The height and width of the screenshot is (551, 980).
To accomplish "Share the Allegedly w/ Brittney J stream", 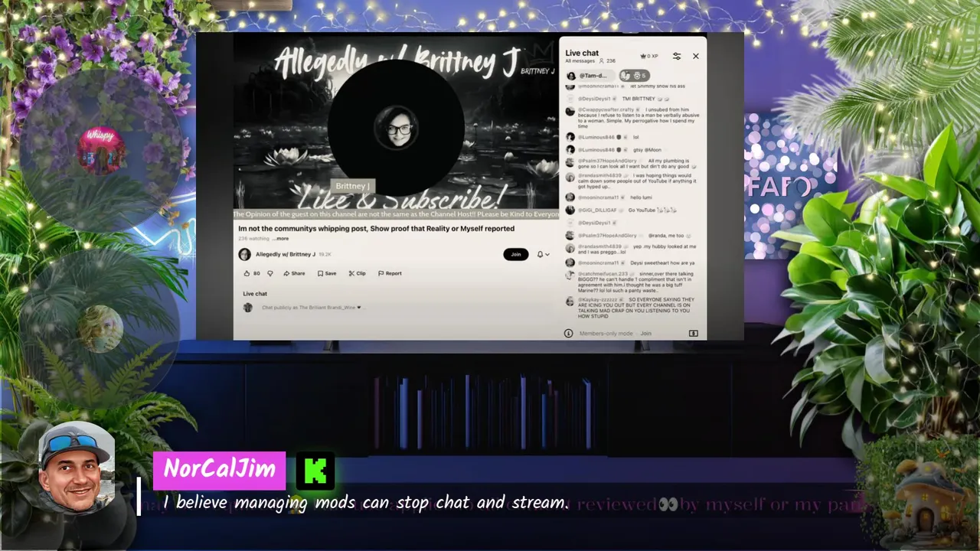I will (294, 273).
